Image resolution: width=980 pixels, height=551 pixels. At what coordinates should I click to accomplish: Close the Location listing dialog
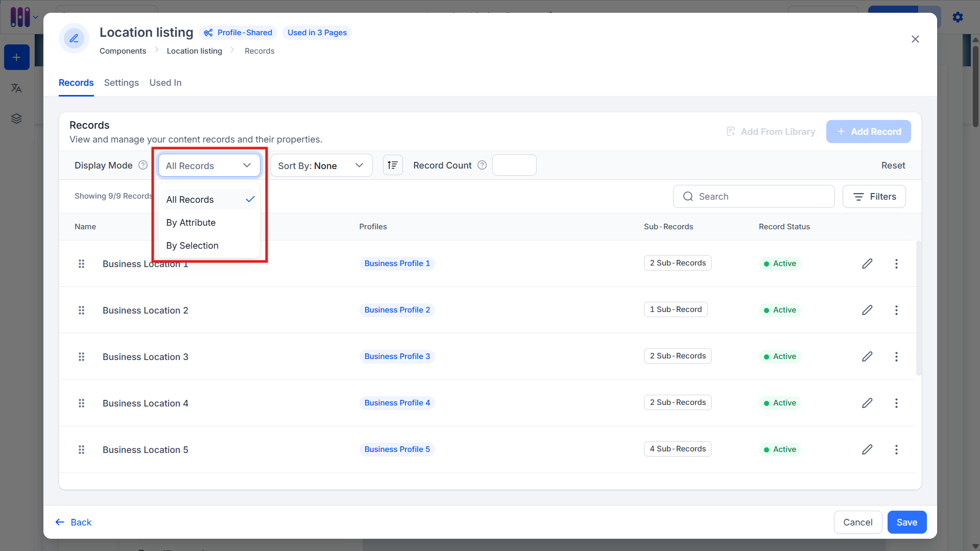(x=915, y=39)
